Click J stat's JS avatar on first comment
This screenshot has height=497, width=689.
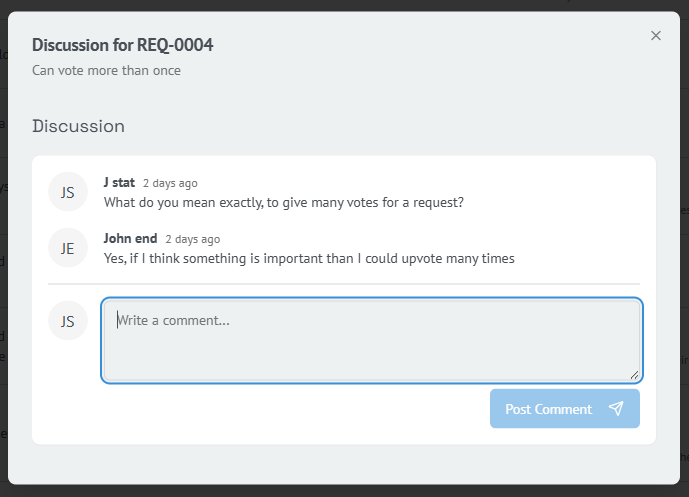point(68,192)
